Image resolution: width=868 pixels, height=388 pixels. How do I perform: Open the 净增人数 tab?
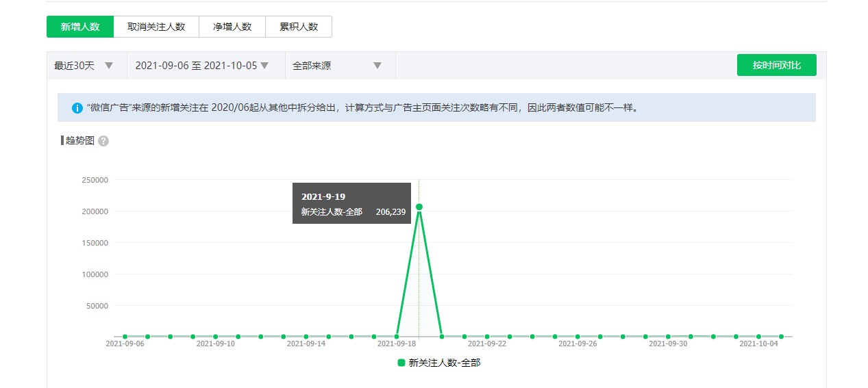point(232,27)
